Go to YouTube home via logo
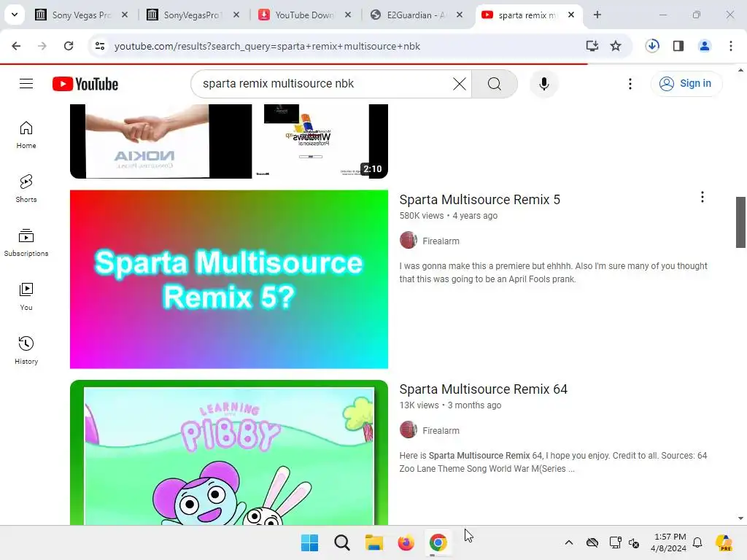This screenshot has height=560, width=747. tap(85, 84)
